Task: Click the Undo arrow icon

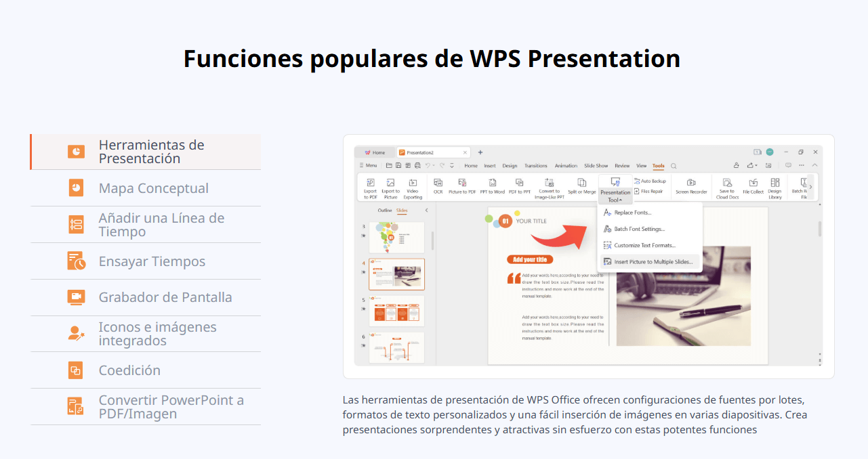Action: click(428, 165)
